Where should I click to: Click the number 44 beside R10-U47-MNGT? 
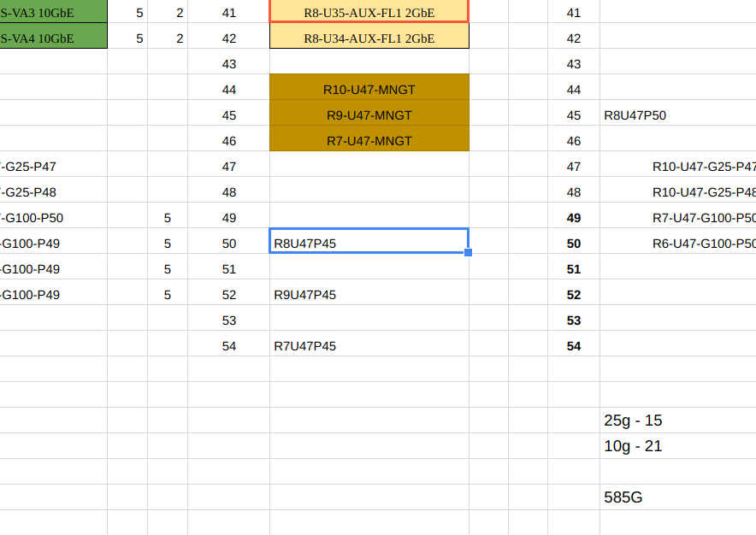point(229,90)
